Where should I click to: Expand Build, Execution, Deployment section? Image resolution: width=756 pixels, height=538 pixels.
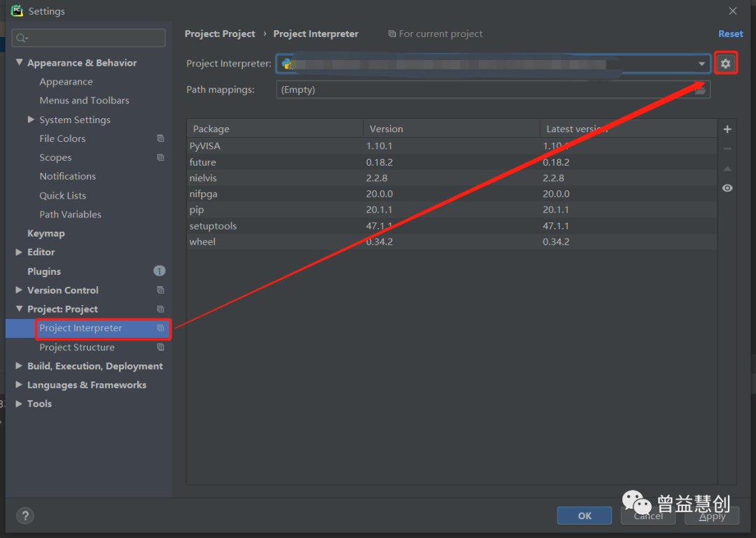[x=19, y=365]
